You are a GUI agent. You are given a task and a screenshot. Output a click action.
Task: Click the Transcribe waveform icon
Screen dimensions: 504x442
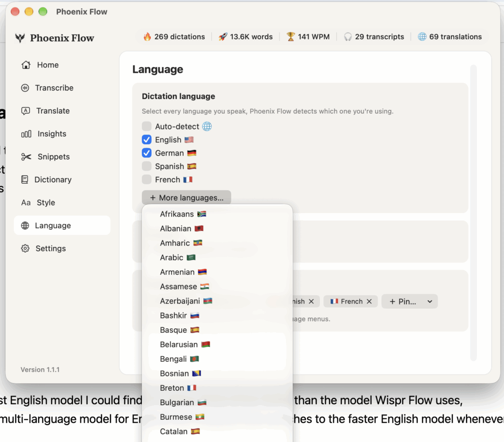point(25,88)
